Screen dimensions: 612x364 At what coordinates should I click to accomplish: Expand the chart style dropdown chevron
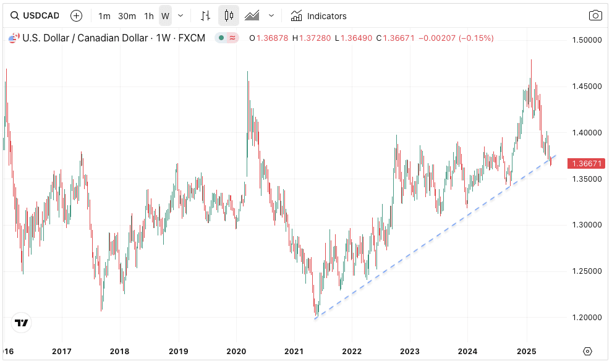(x=271, y=16)
